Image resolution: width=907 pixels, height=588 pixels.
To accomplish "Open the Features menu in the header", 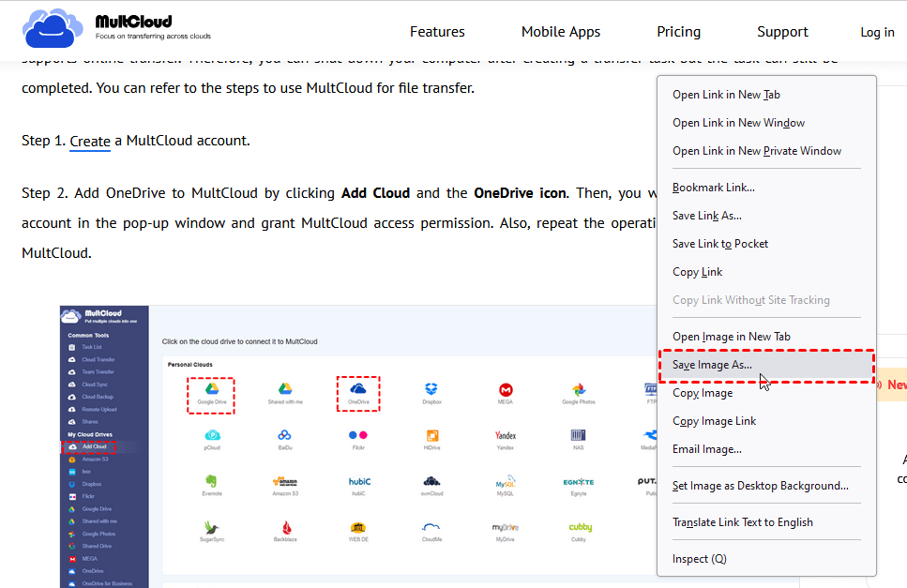I will coord(437,32).
